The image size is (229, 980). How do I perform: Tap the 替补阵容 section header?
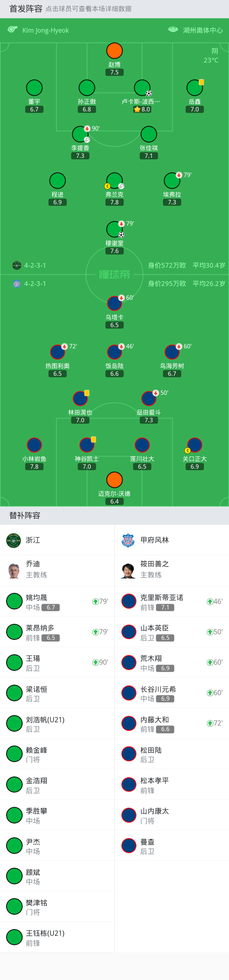click(25, 516)
